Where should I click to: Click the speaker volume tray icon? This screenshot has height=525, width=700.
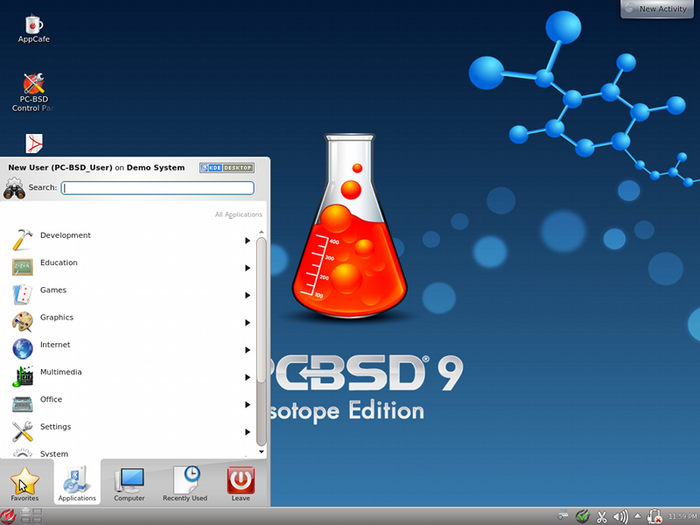coord(621,517)
